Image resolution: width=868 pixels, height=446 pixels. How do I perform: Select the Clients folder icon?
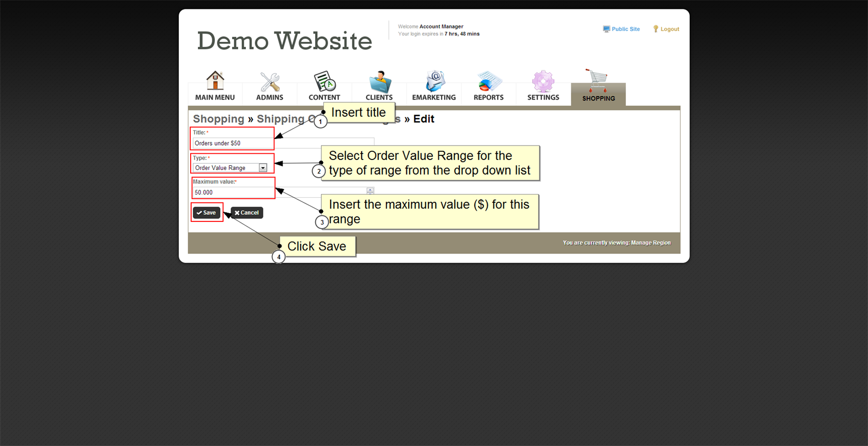379,82
